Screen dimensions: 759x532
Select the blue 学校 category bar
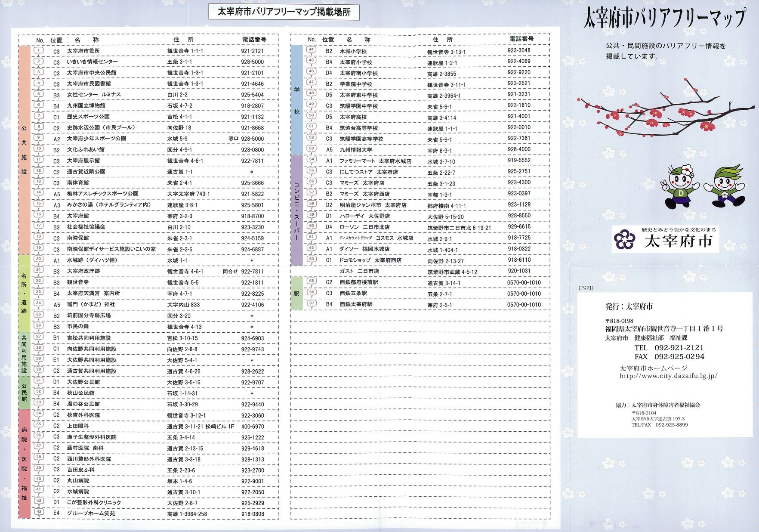coord(296,100)
